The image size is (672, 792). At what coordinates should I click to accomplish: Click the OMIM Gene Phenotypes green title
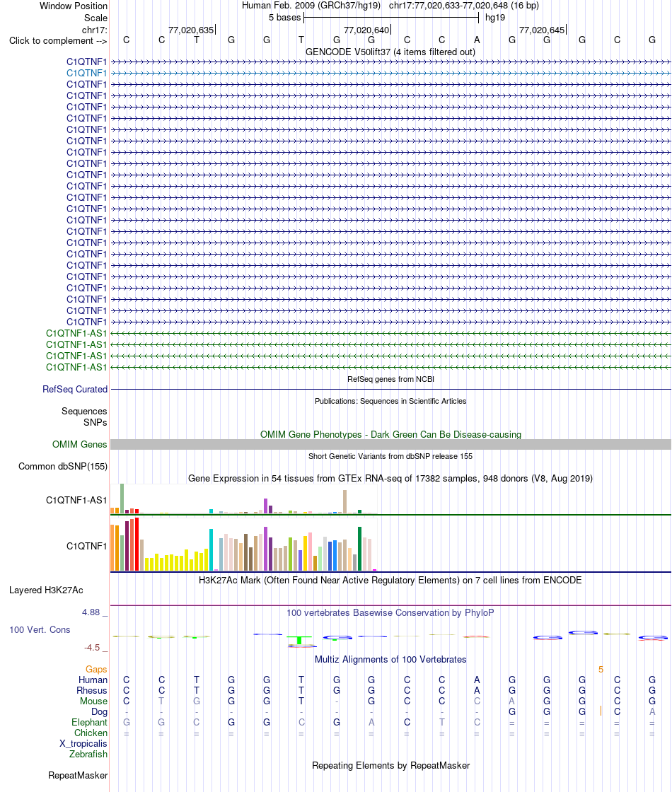point(390,434)
